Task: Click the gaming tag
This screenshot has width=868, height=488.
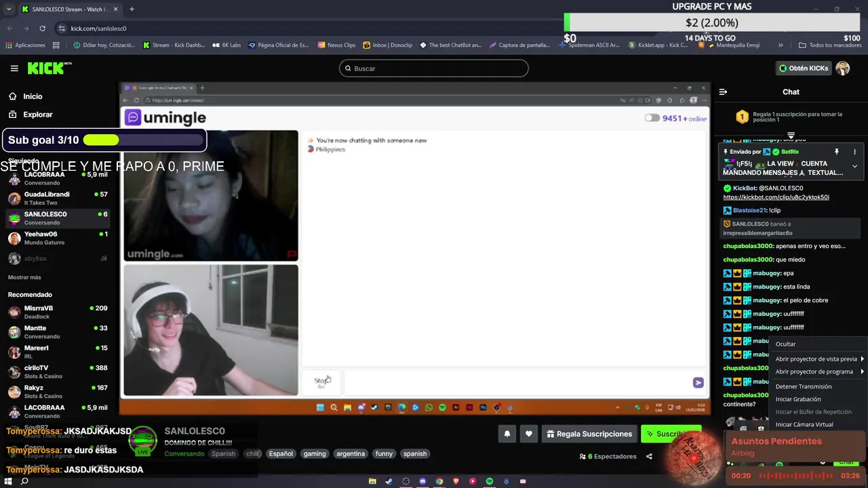Action: point(315,454)
